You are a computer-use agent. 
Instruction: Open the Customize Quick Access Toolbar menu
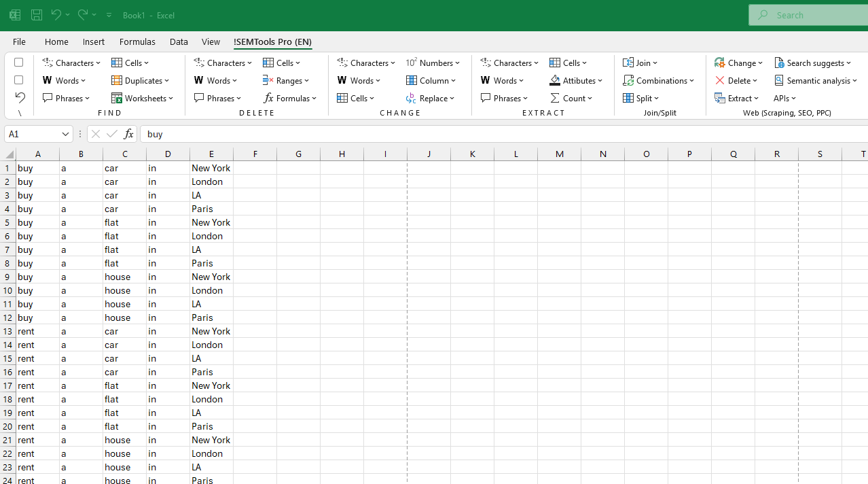109,14
